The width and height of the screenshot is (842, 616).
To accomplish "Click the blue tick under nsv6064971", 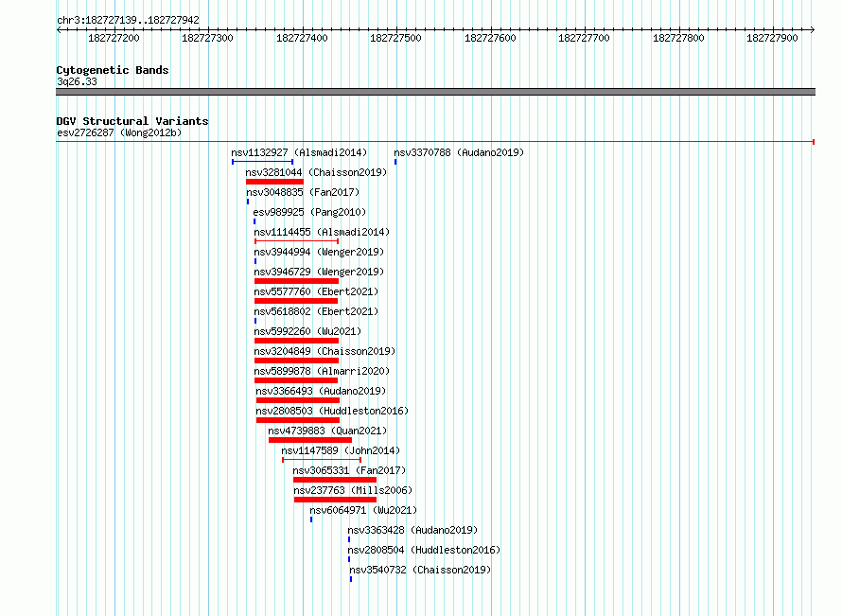I will tap(311, 519).
